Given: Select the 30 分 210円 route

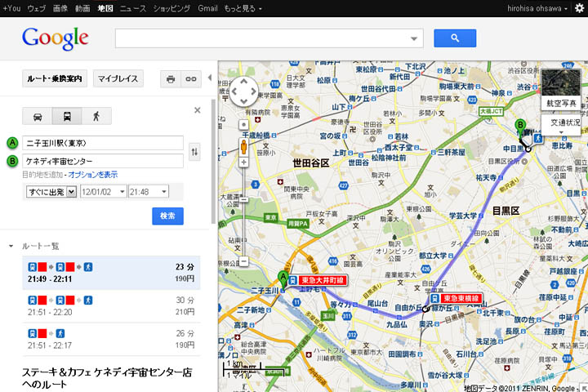Looking at the screenshot, I should point(111,306).
